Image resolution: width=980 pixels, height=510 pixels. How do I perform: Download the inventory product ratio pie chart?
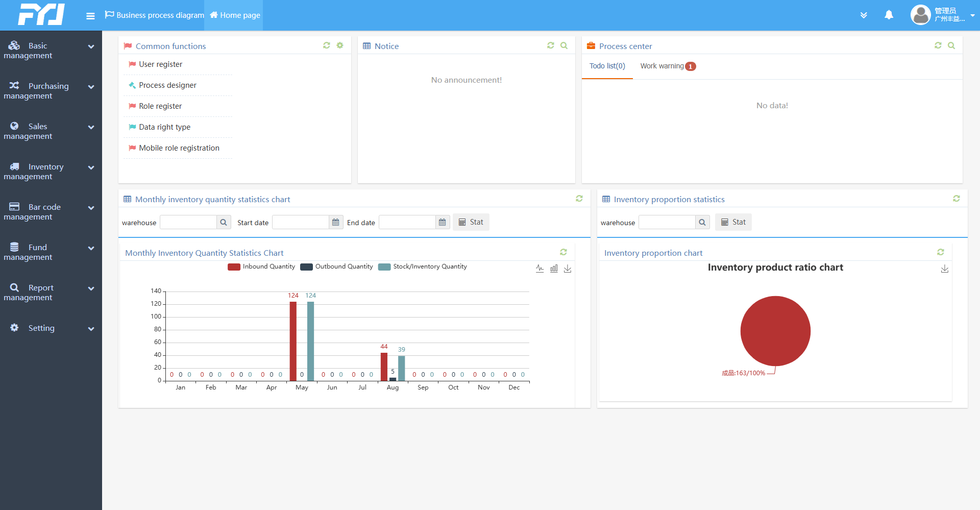(x=945, y=269)
